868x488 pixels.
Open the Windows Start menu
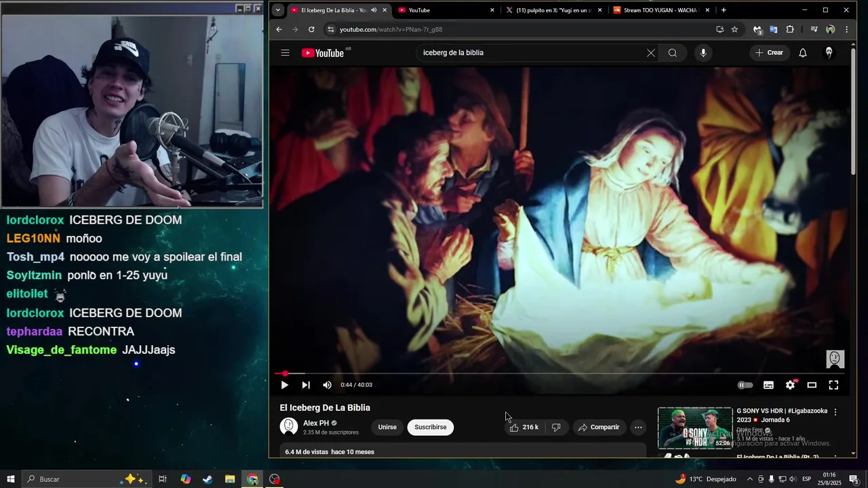click(11, 479)
